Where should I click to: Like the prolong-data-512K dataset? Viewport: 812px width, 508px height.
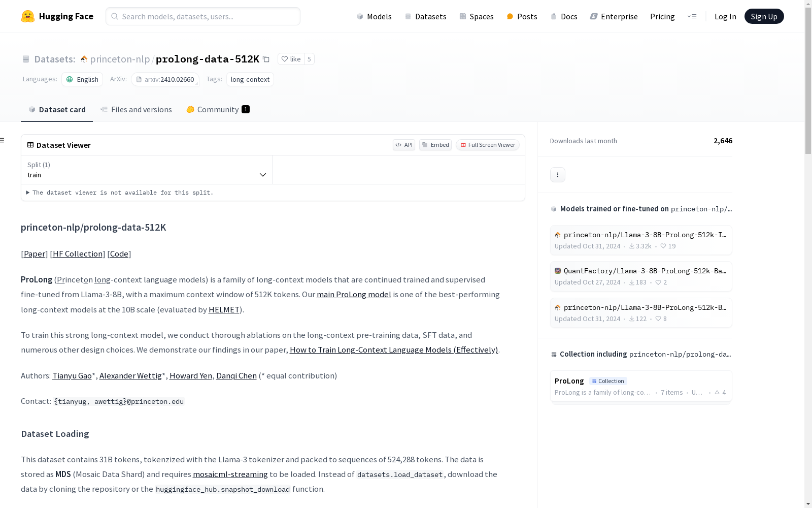[x=291, y=59]
